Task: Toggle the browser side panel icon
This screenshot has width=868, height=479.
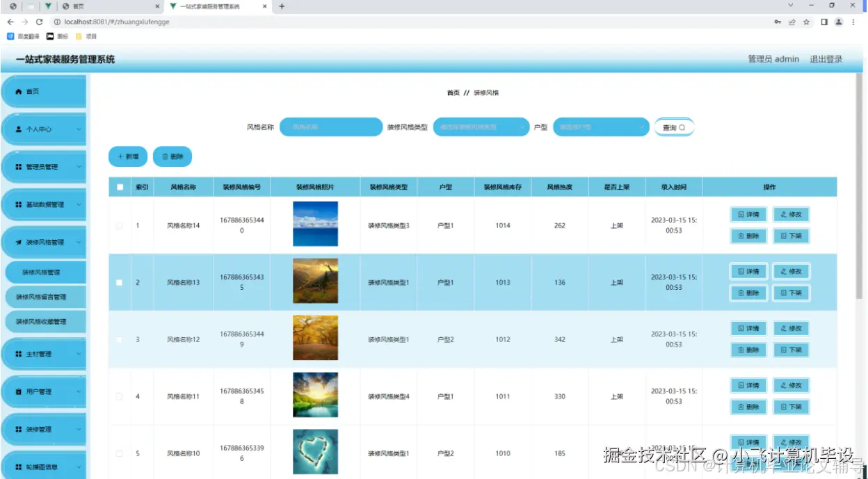Action: [824, 22]
